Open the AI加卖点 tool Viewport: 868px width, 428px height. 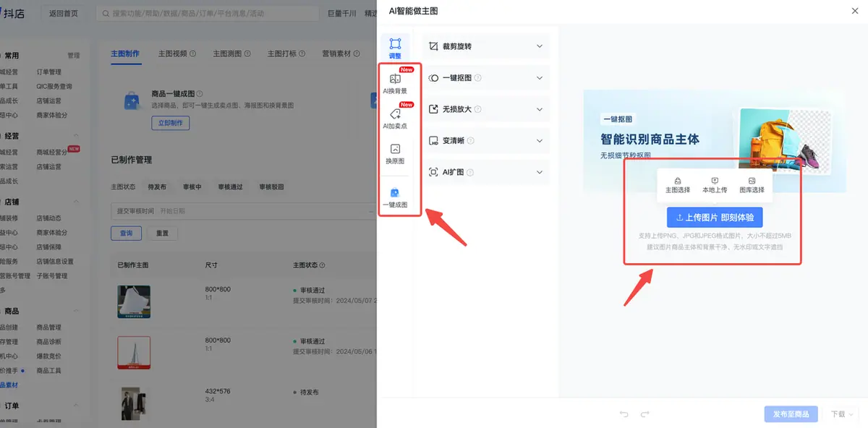(395, 118)
